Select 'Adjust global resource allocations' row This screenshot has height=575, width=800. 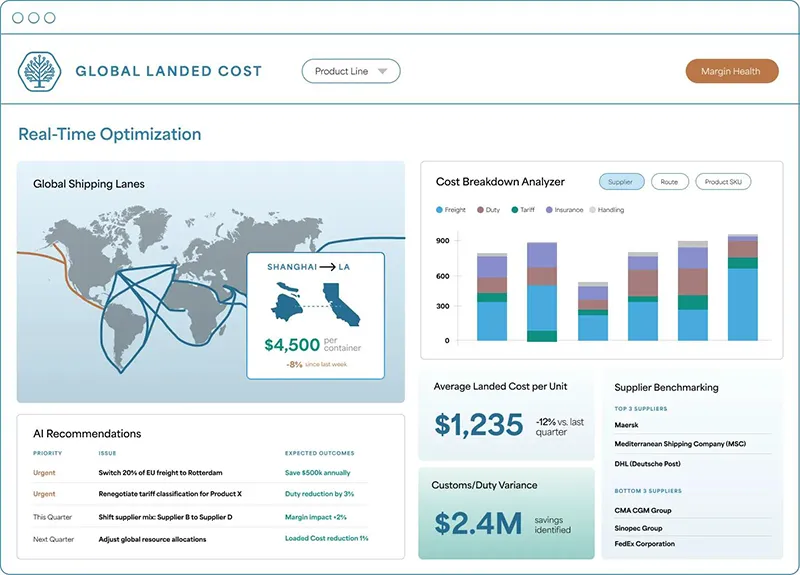click(200, 539)
